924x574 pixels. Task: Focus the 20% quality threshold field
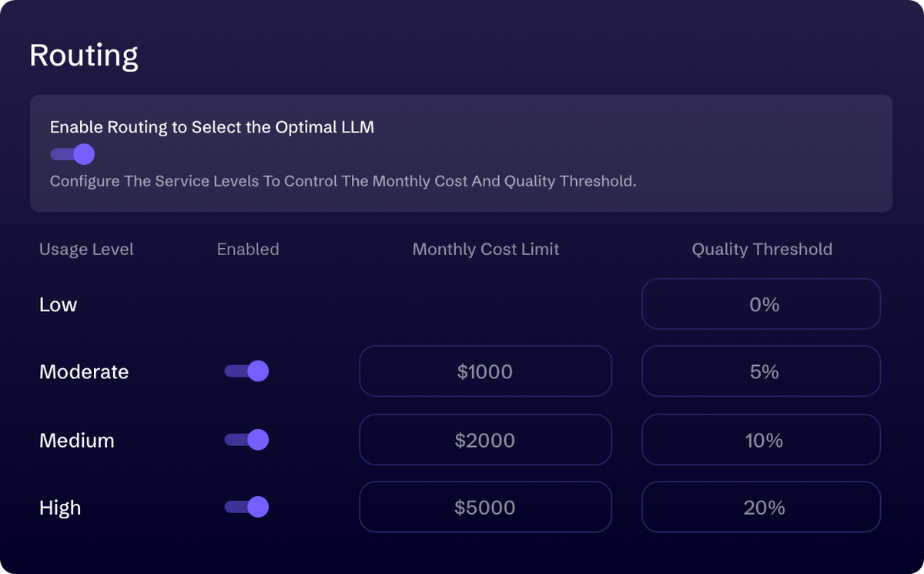761,507
